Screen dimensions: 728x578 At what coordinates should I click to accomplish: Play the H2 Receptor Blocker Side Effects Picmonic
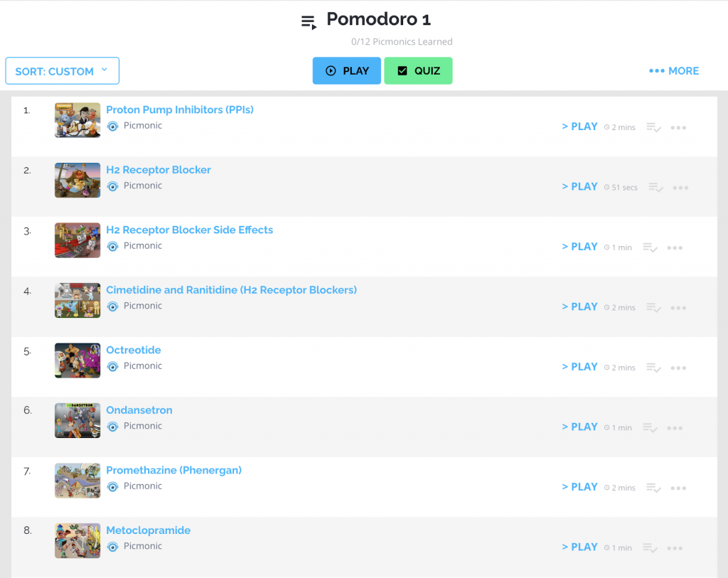pyautogui.click(x=579, y=247)
